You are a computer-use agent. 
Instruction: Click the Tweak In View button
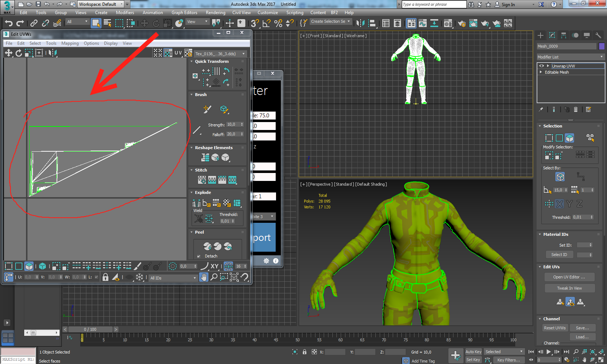569,288
